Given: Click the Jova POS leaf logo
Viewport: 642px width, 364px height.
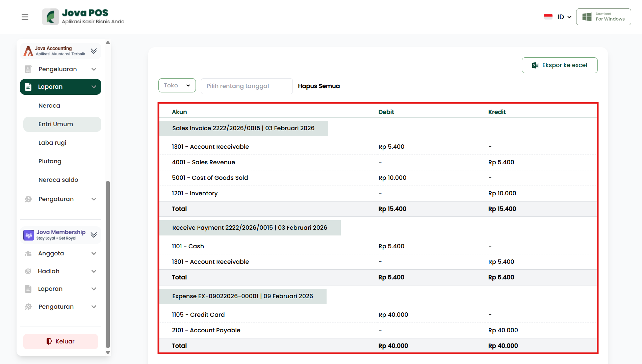Looking at the screenshot, I should pos(51,17).
